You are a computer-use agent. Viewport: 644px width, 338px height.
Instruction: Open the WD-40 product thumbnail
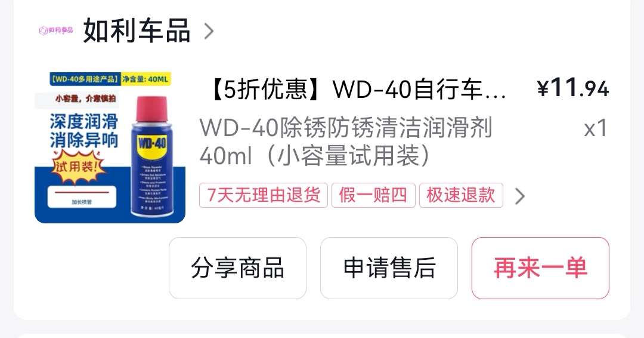click(x=110, y=148)
